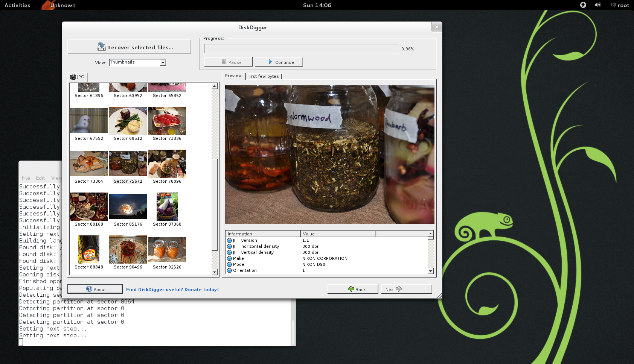The image size is (634, 364).
Task: Switch to First few bytes tab
Action: pos(263,76)
